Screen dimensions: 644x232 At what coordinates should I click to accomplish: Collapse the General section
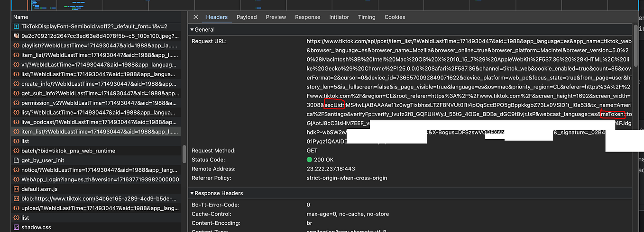[x=192, y=29]
